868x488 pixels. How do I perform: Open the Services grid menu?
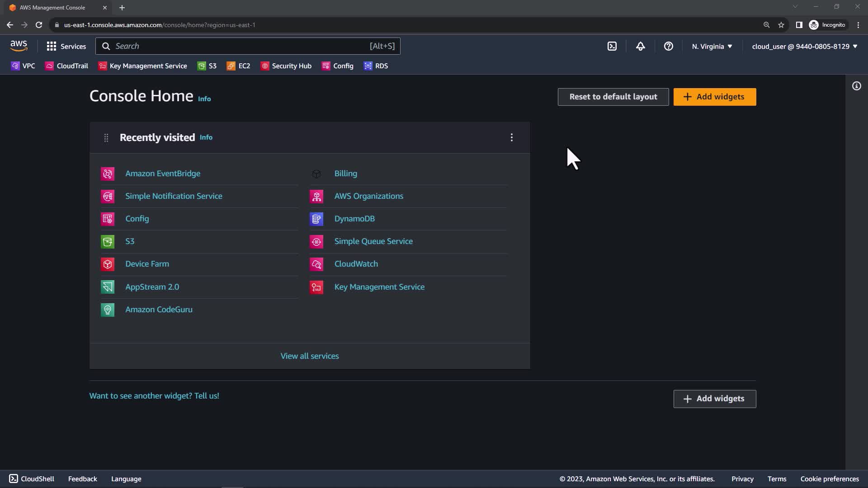coord(66,46)
